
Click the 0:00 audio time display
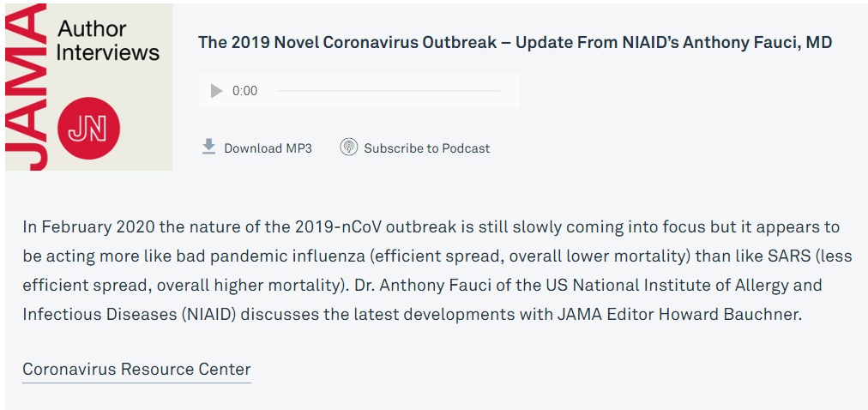[x=244, y=91]
